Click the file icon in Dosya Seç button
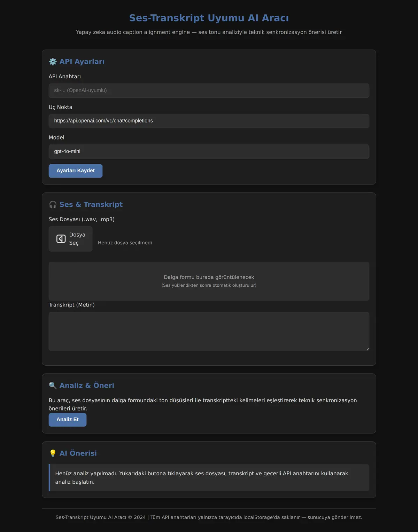The width and height of the screenshot is (418, 532). 61,239
